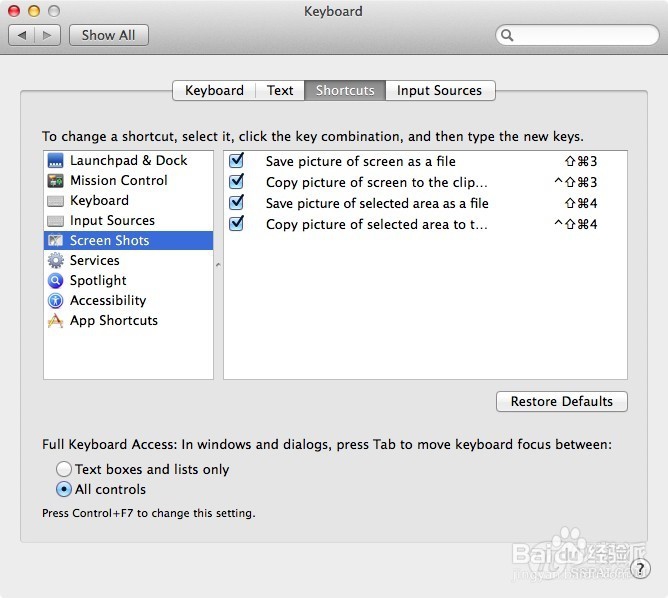Screen dimensions: 668x598
Task: Click the ^⇧⌘3 key combination
Action: click(575, 182)
